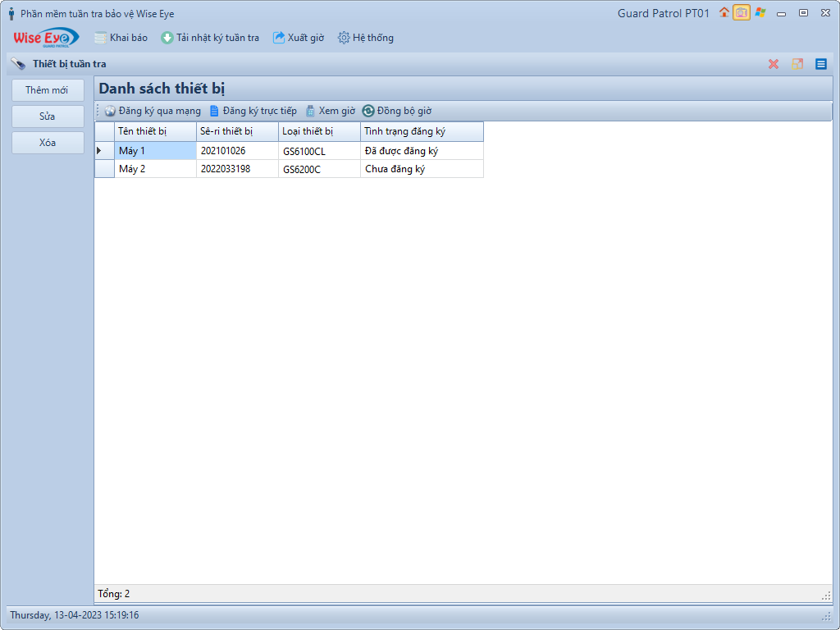Image resolution: width=840 pixels, height=630 pixels.
Task: Open Tải nhật ký tuần tra menu
Action: click(210, 38)
